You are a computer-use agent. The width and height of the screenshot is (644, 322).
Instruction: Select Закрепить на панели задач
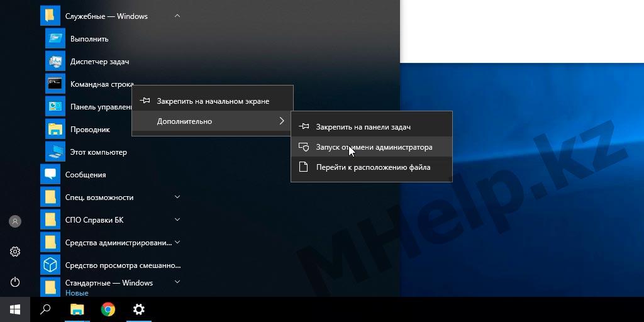click(x=371, y=127)
